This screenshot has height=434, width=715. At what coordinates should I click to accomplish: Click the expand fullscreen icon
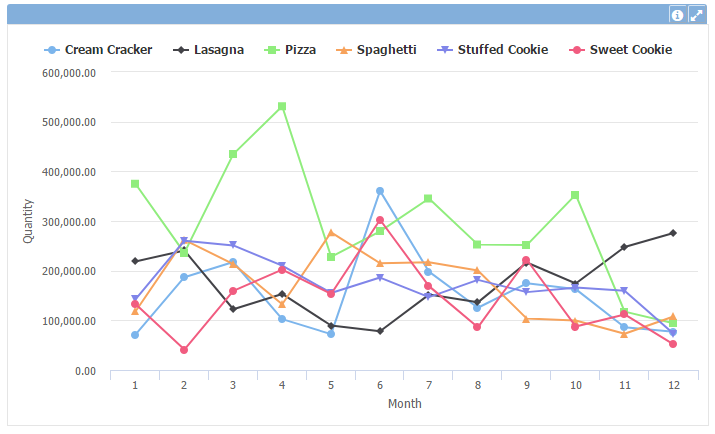pyautogui.click(x=696, y=15)
